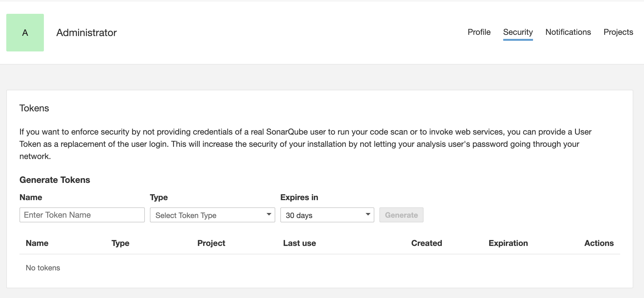Open the token type chevron arrow
This screenshot has width=644, height=298.
pos(269,215)
